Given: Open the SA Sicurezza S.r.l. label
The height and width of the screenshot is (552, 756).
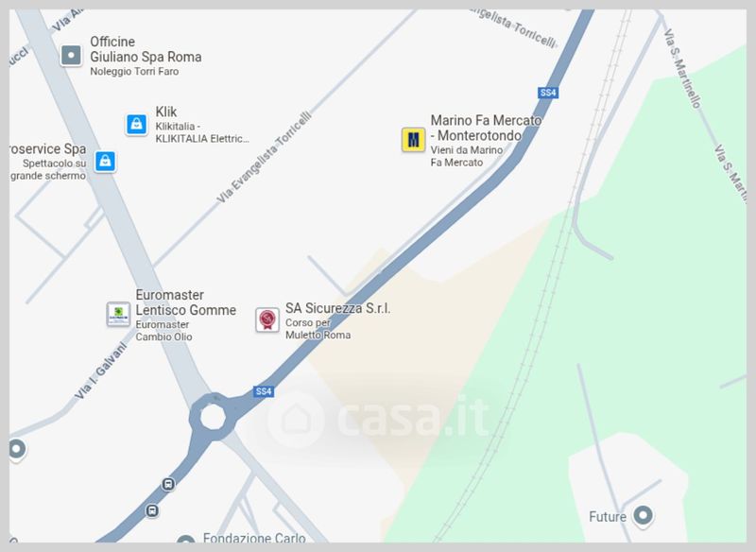Looking at the screenshot, I should pos(338,308).
